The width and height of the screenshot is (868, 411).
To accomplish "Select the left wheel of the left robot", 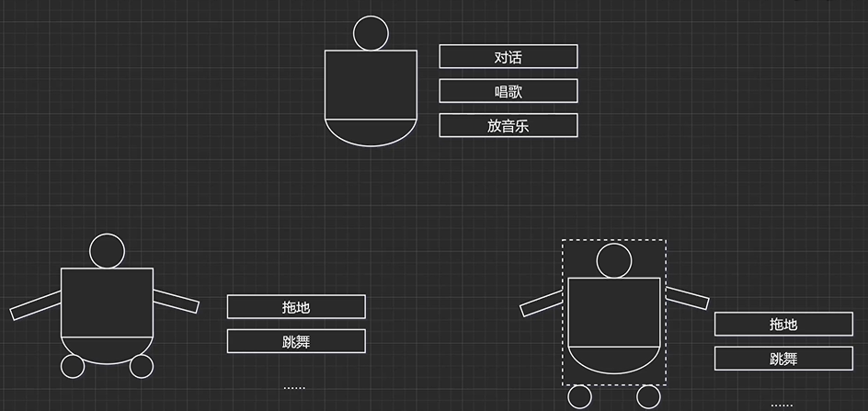I will point(73,366).
